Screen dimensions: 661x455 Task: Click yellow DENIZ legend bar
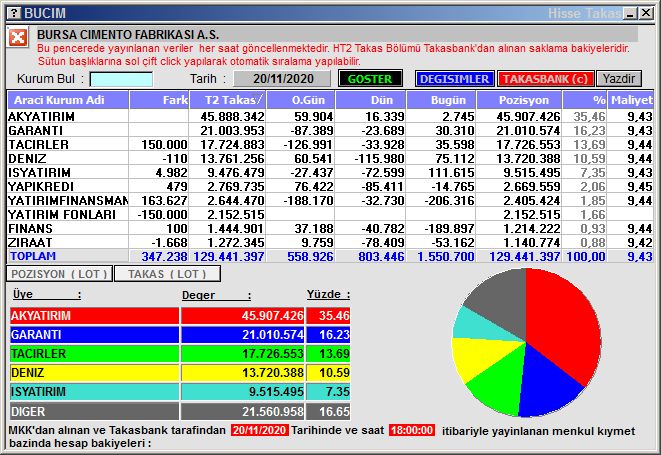tap(94, 373)
